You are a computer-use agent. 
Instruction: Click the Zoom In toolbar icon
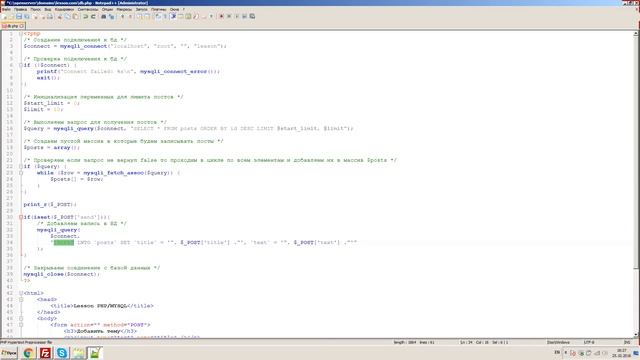point(122,16)
